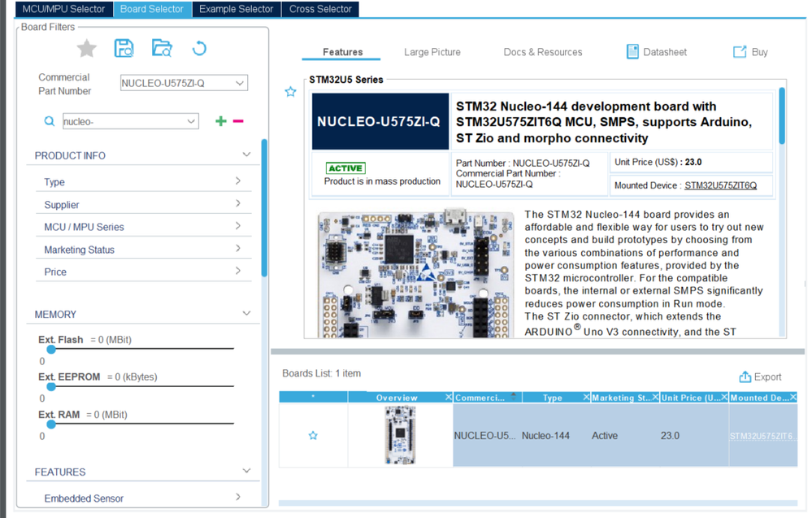Screen dimensions: 812x518
Task: Click the magnifier search icon beside nucleo-
Action: pyautogui.click(x=50, y=121)
